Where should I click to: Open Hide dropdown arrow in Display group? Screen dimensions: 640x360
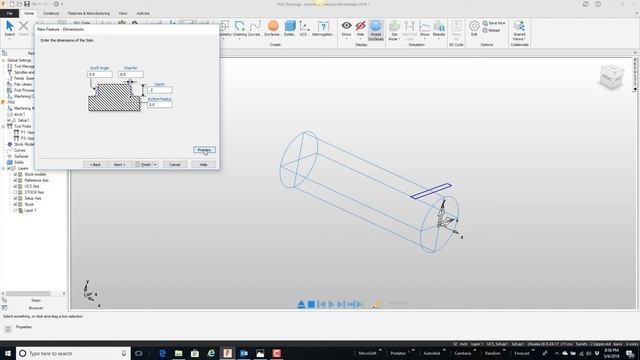360,39
